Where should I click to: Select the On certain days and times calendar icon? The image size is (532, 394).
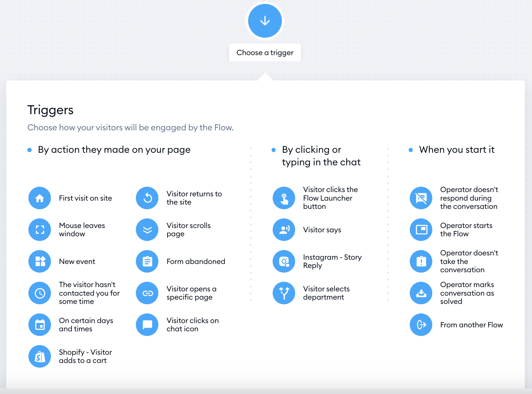(x=40, y=325)
